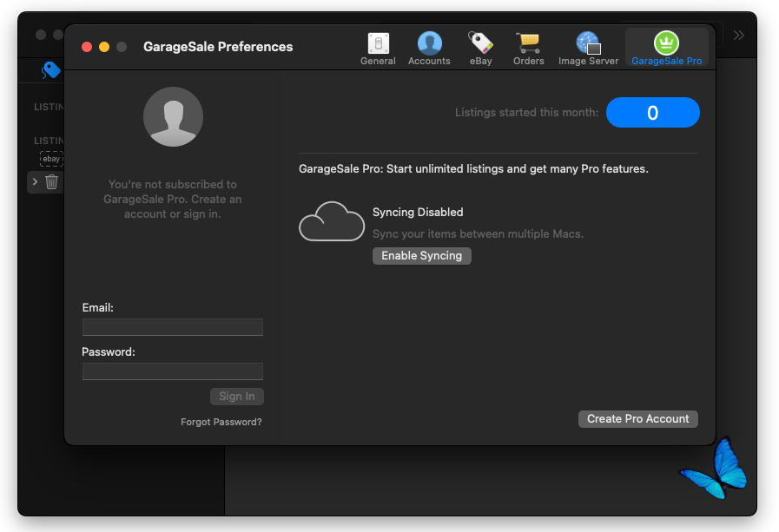Select the trash icon in main window sidebar
Viewport: 779px width, 532px height.
[x=51, y=181]
